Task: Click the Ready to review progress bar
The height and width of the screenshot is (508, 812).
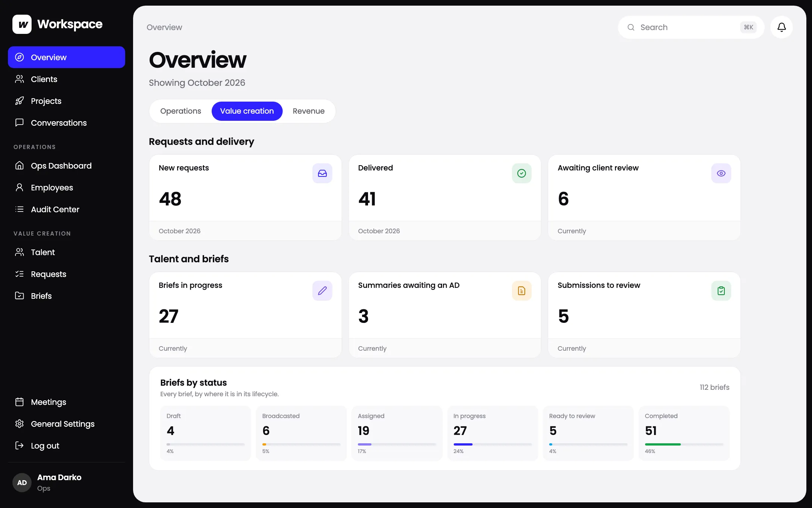Action: 588,444
